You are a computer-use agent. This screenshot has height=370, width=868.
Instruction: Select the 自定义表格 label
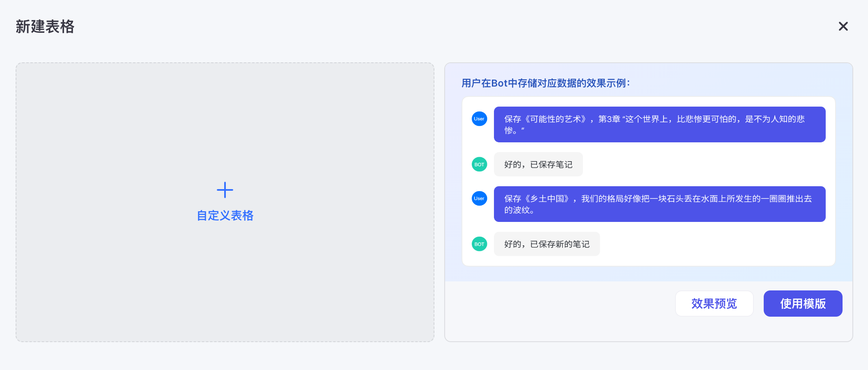click(225, 215)
